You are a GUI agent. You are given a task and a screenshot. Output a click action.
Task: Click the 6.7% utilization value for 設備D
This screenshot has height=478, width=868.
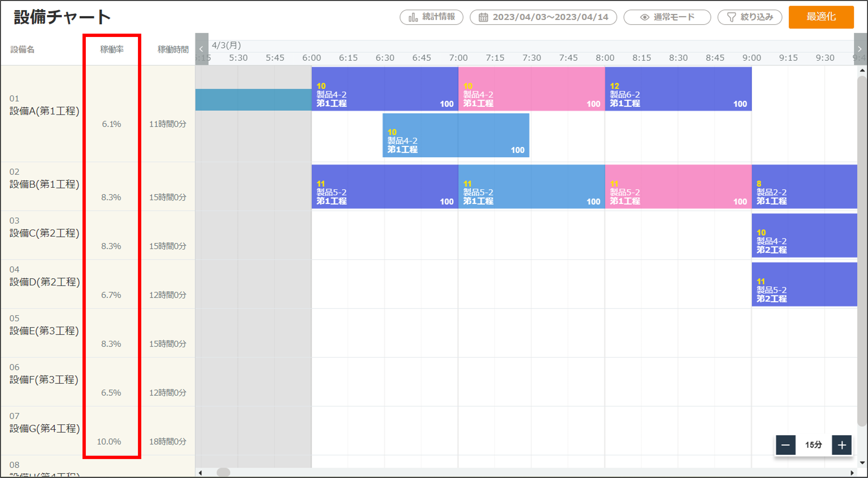coord(111,295)
